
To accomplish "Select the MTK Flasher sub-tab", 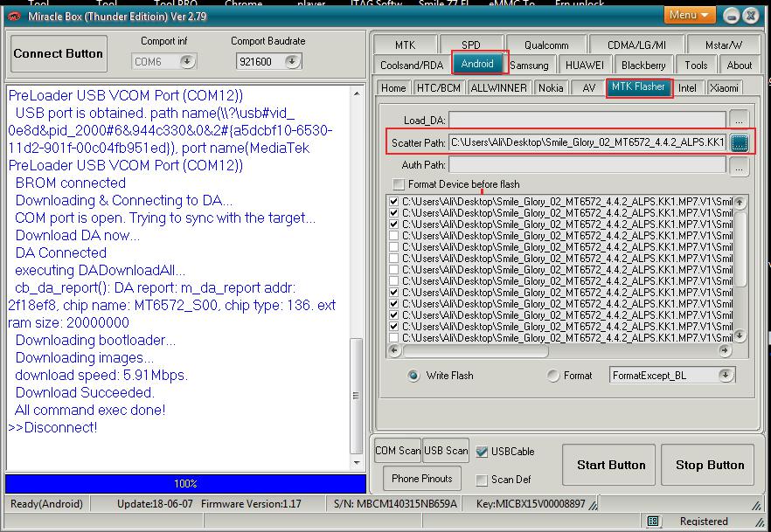I will (x=639, y=87).
